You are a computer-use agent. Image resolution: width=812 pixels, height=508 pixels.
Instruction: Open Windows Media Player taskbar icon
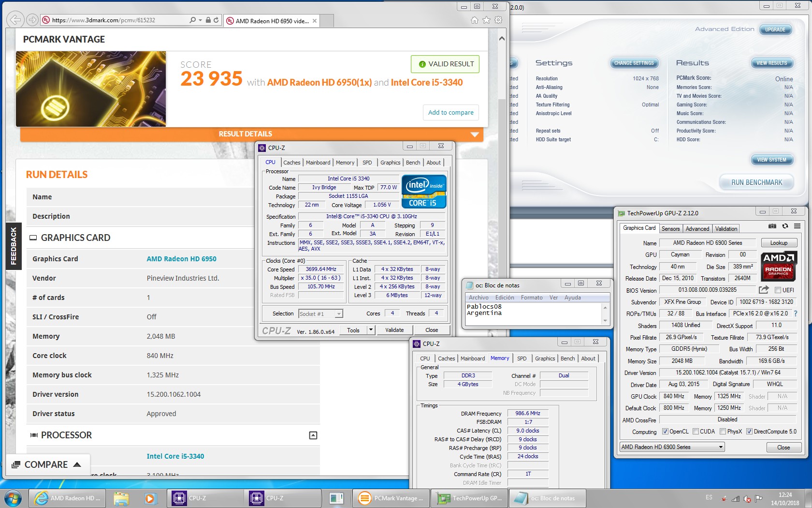pyautogui.click(x=150, y=498)
